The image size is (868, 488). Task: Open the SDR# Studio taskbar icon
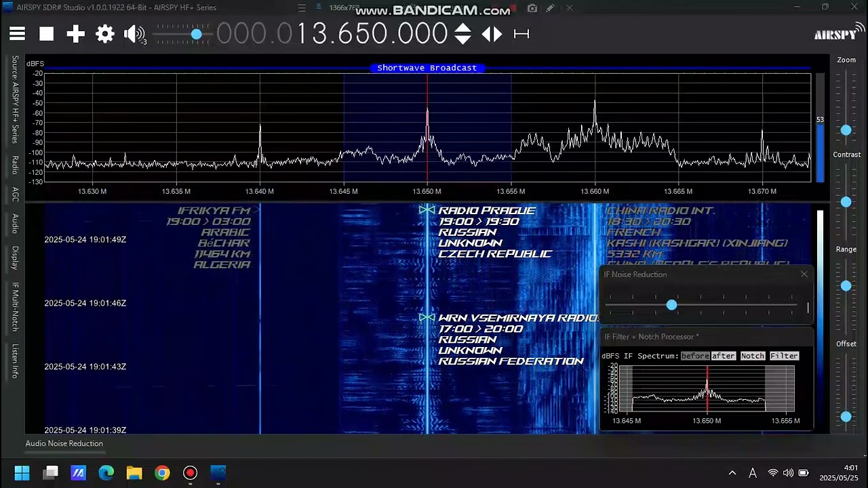coord(218,472)
